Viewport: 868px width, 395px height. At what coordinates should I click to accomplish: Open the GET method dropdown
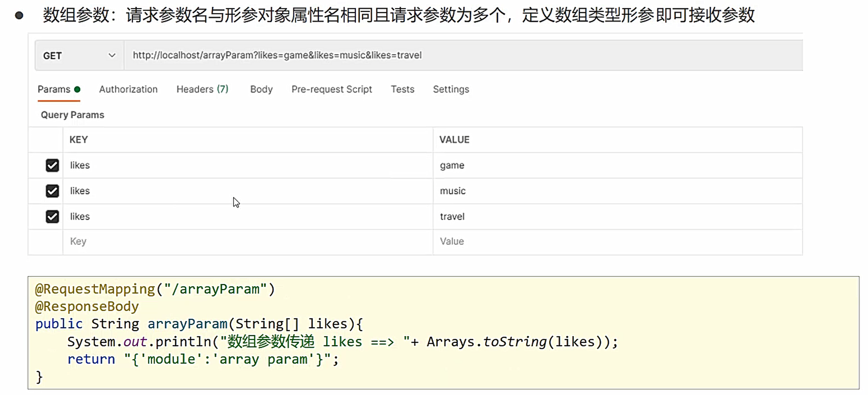(x=79, y=56)
